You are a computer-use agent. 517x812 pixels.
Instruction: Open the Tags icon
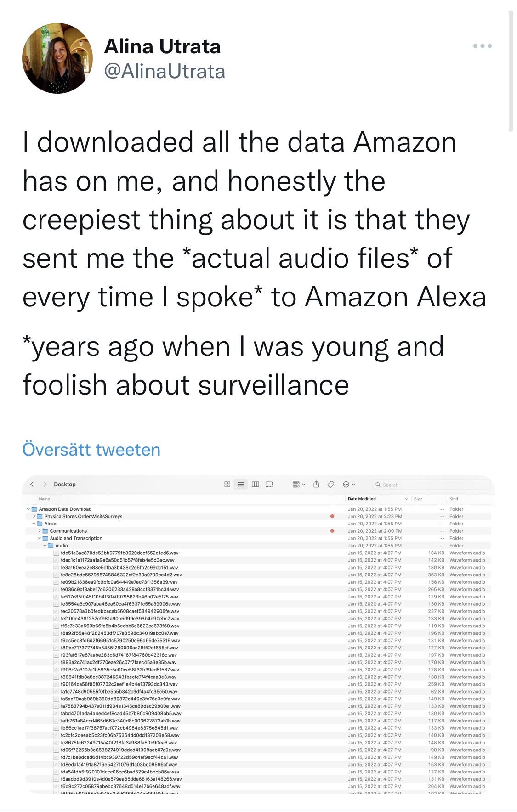tap(331, 484)
